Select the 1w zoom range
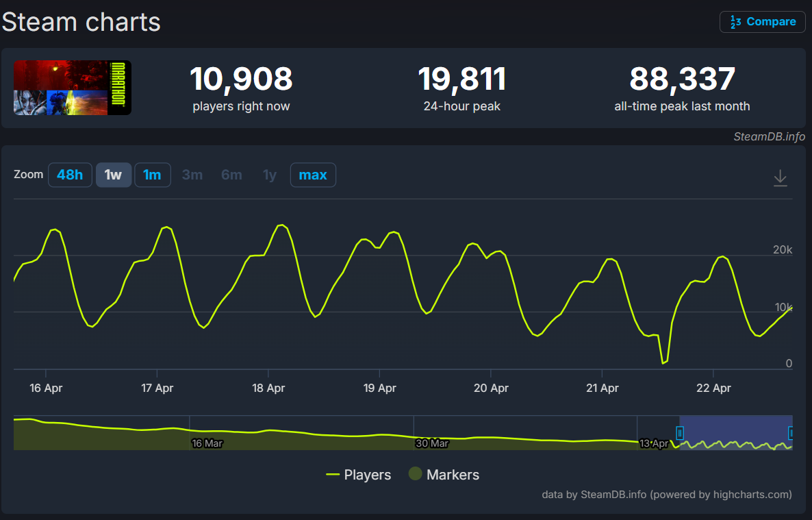Screen dimensions: 812x520 (114, 175)
